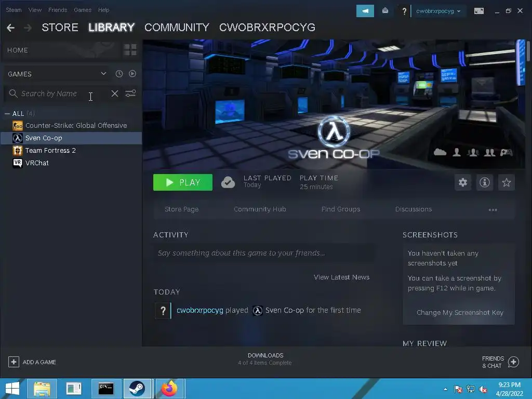532x399 pixels.
Task: Open the Friends menu
Action: [x=58, y=10]
